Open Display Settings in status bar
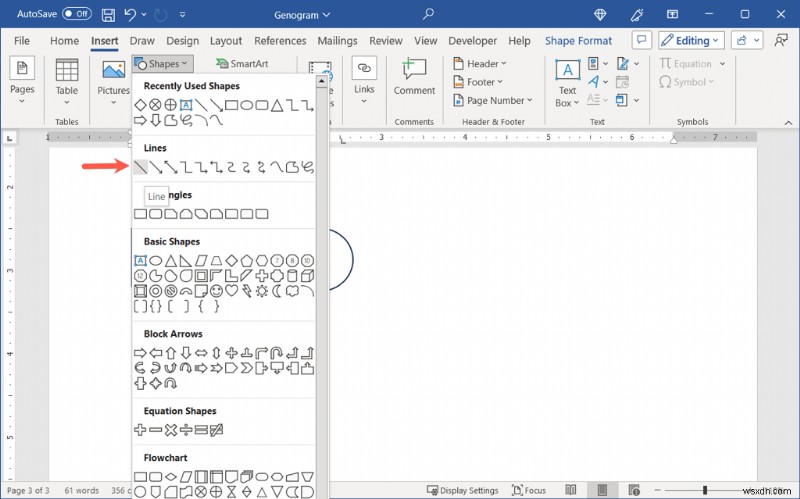This screenshot has height=499, width=800. pos(462,490)
